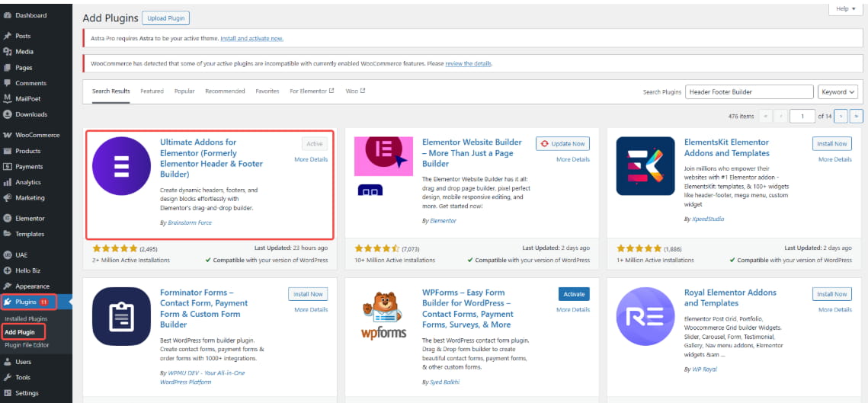Switch to the Popular tab
The image size is (868, 403).
184,91
